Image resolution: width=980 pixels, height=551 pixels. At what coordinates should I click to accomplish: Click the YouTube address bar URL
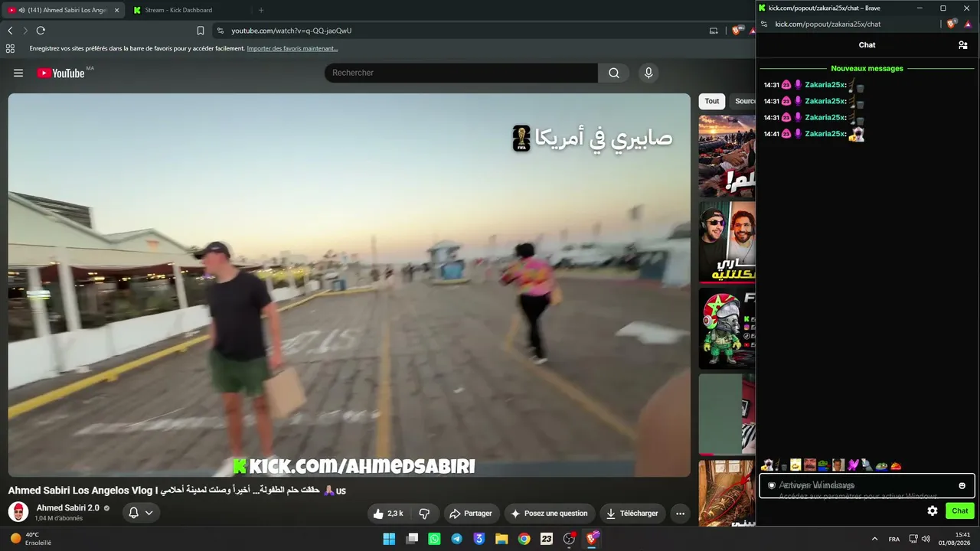tap(292, 31)
